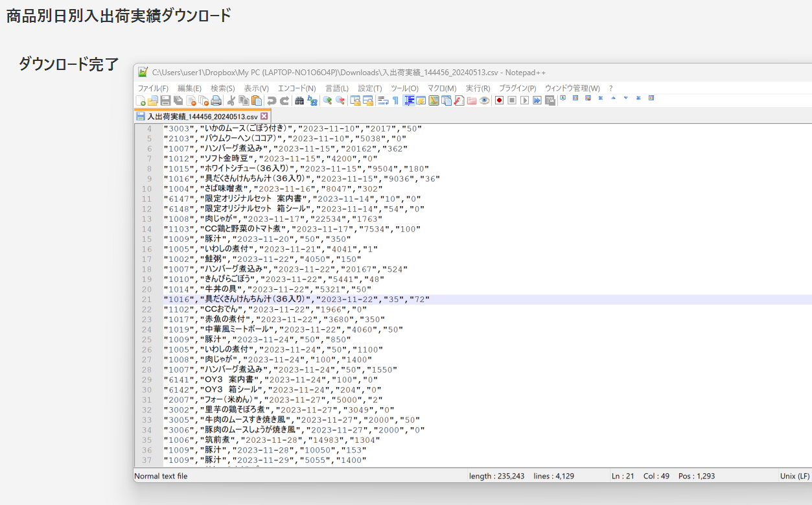
Task: Click the Close All documents toolbar icon
Action: 203,100
